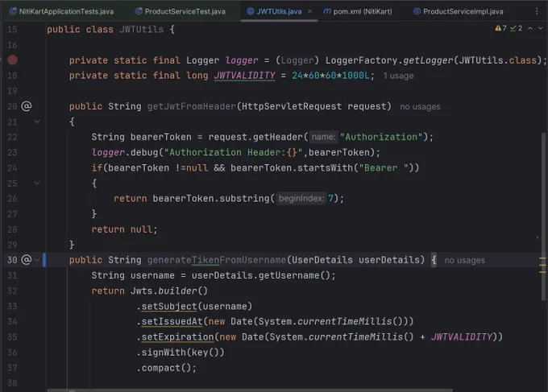This screenshot has width=548, height=392.
Task: Collapse the method body fold at line 21
Action: 37,122
